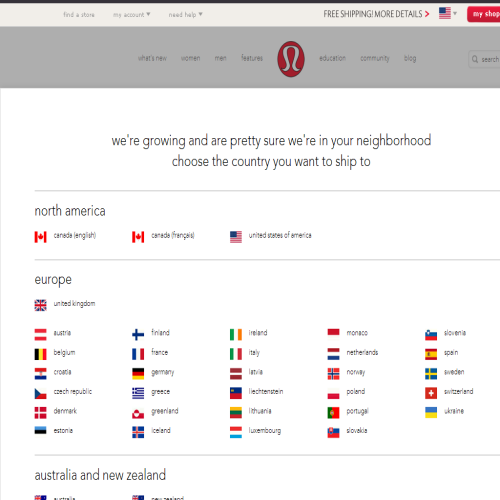Choose the netherlands country link
Image resolution: width=500 pixels, height=500 pixels.
(362, 352)
